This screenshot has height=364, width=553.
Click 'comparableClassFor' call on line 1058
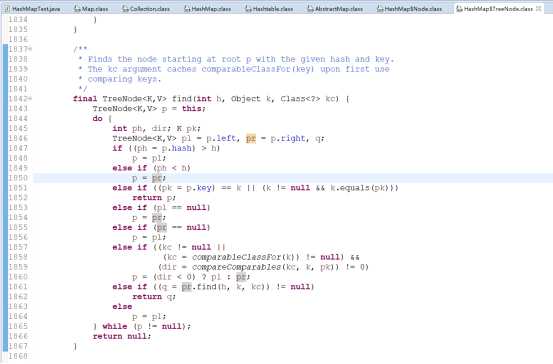tap(245, 257)
